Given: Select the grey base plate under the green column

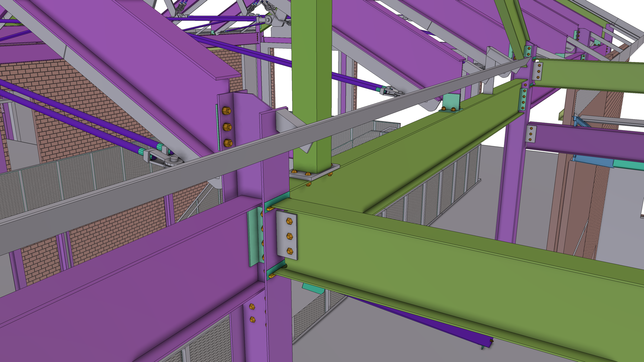Looking at the screenshot, I should pyautogui.click(x=315, y=173).
